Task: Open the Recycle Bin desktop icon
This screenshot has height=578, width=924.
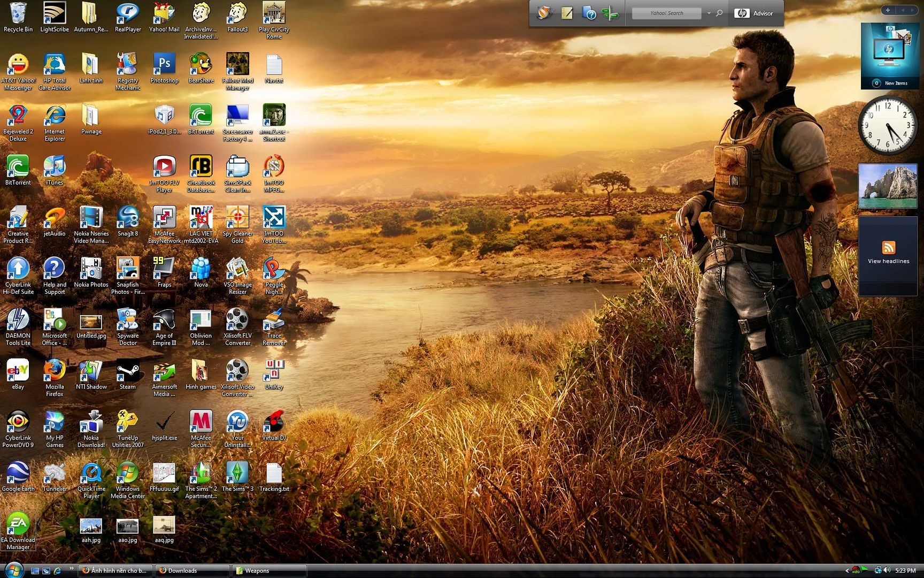Action: tap(18, 17)
